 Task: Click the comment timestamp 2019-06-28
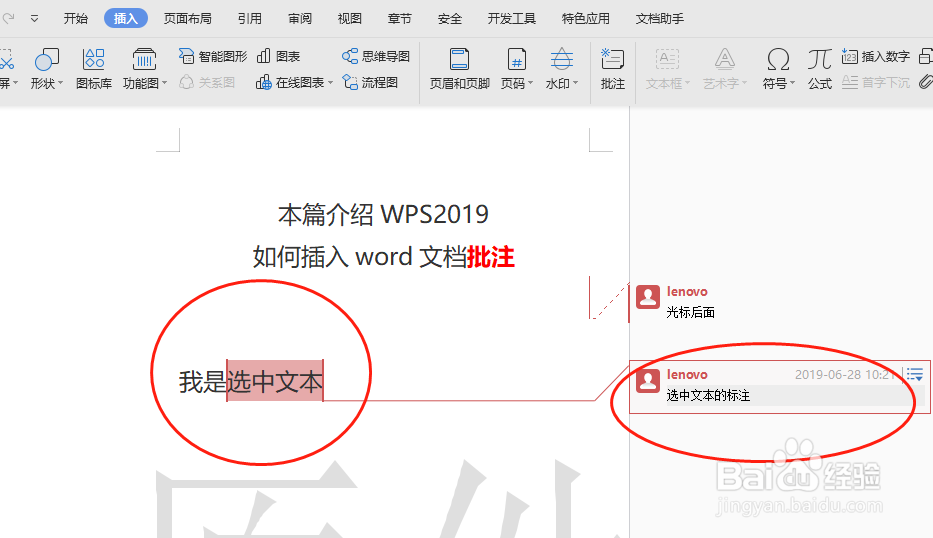pyautogui.click(x=828, y=374)
